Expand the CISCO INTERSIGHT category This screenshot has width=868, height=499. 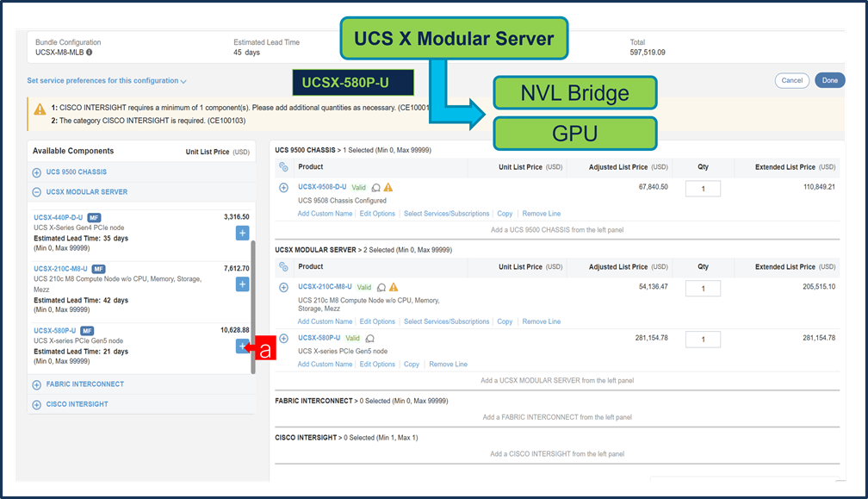(36, 405)
